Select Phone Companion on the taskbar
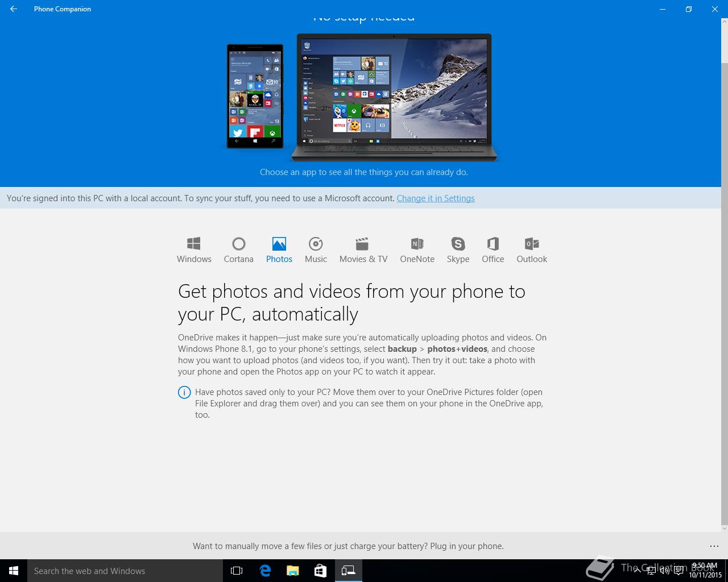The width and height of the screenshot is (728, 582). click(348, 571)
